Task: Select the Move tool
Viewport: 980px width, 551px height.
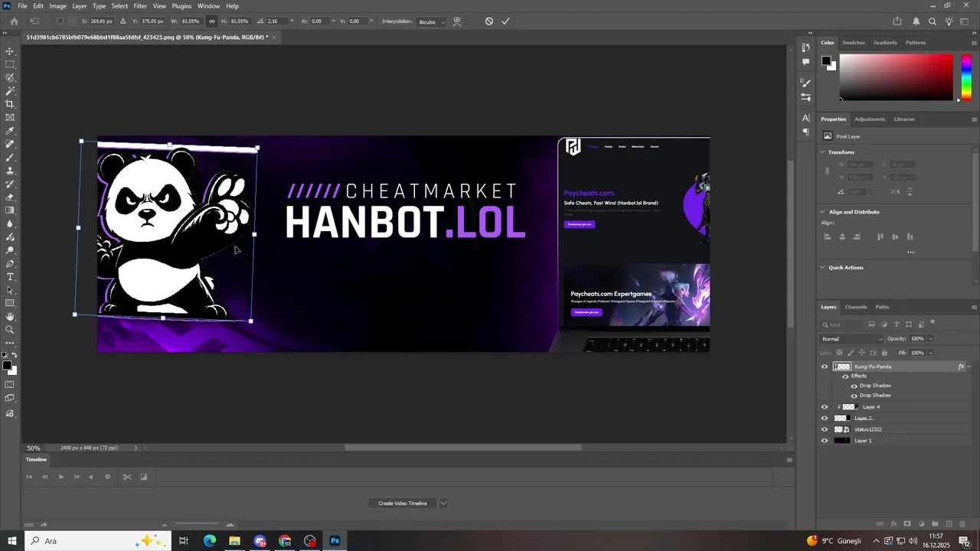Action: [10, 51]
